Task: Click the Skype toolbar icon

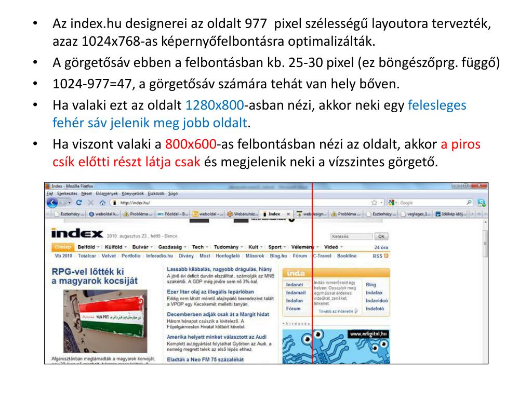Action: coord(481,203)
